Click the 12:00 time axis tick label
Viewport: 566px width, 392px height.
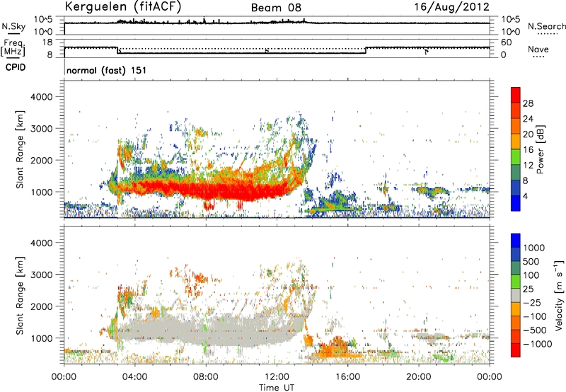click(x=277, y=377)
